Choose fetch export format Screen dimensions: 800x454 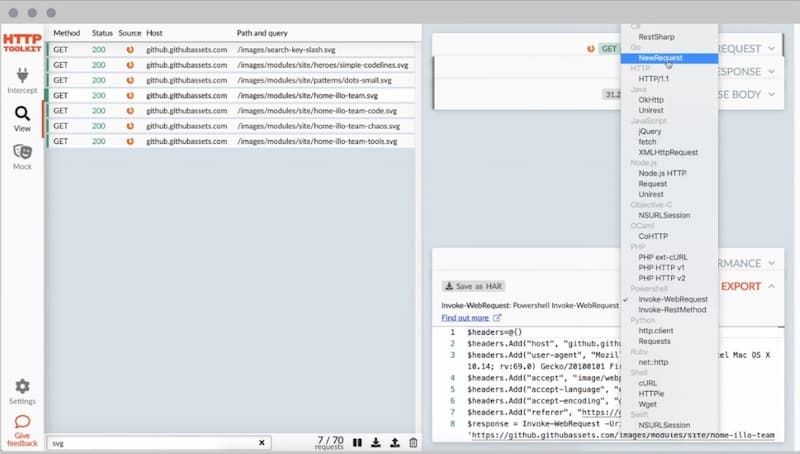[647, 142]
